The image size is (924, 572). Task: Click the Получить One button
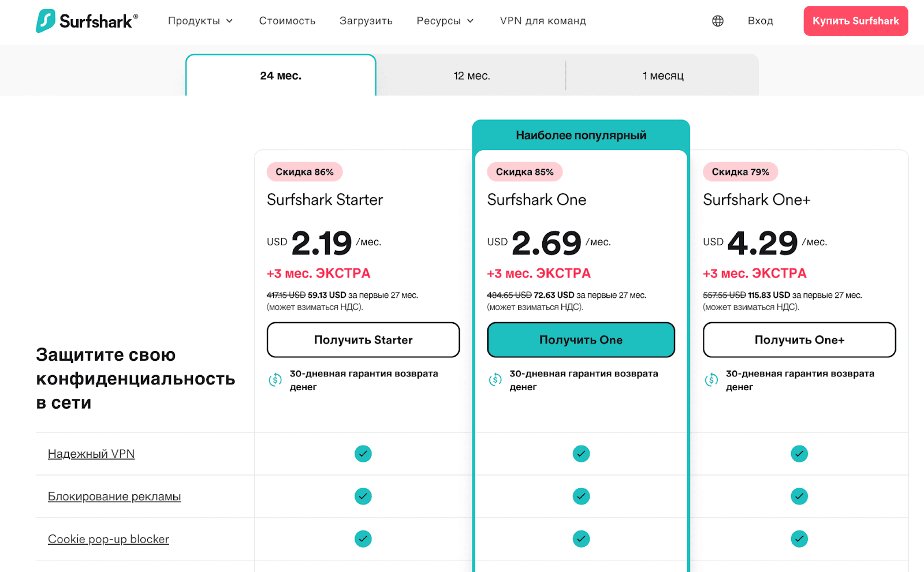(x=581, y=340)
